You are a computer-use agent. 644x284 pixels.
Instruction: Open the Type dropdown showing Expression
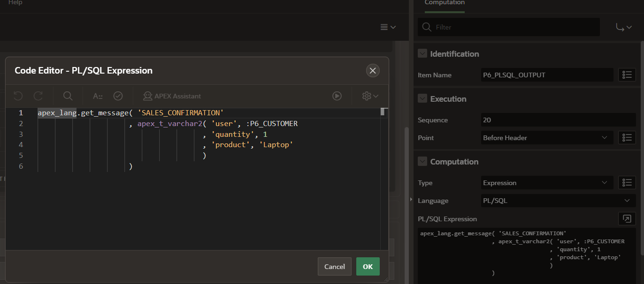click(547, 183)
